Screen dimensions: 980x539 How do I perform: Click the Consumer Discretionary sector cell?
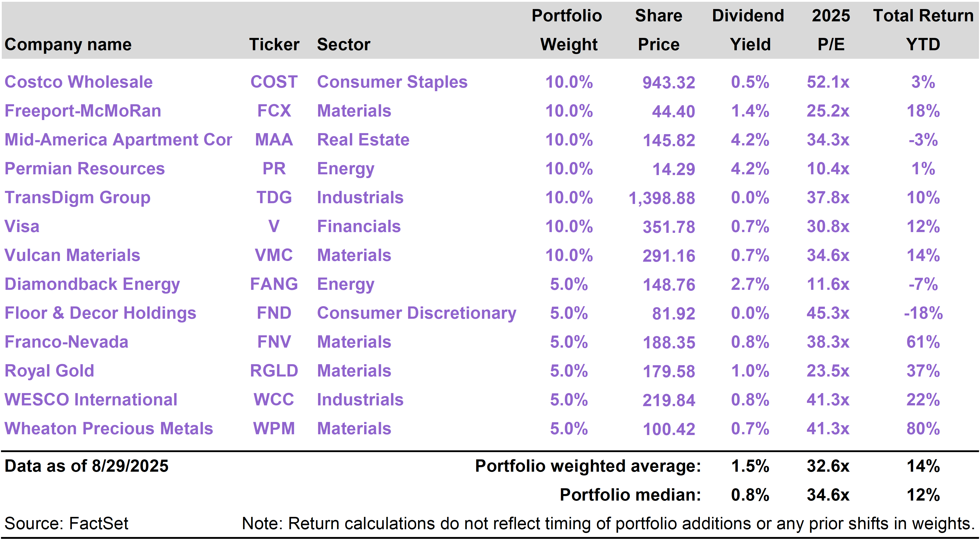pos(417,313)
